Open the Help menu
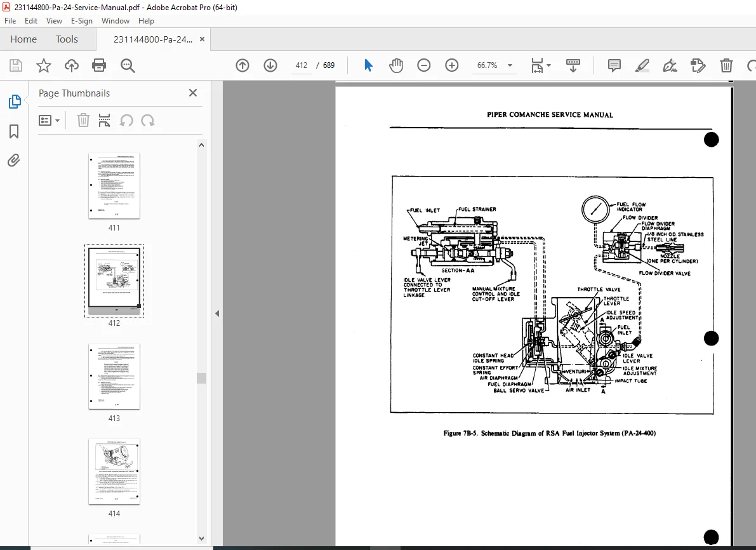 [x=146, y=21]
